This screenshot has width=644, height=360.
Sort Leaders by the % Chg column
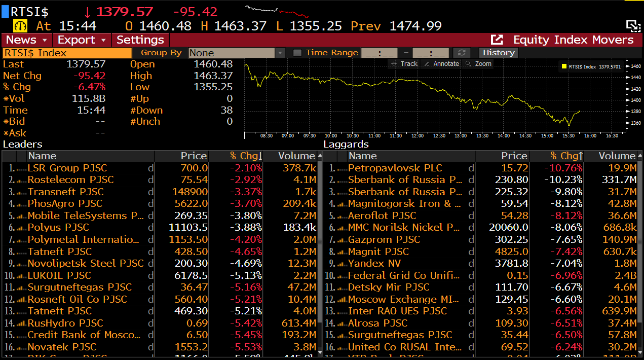(246, 156)
